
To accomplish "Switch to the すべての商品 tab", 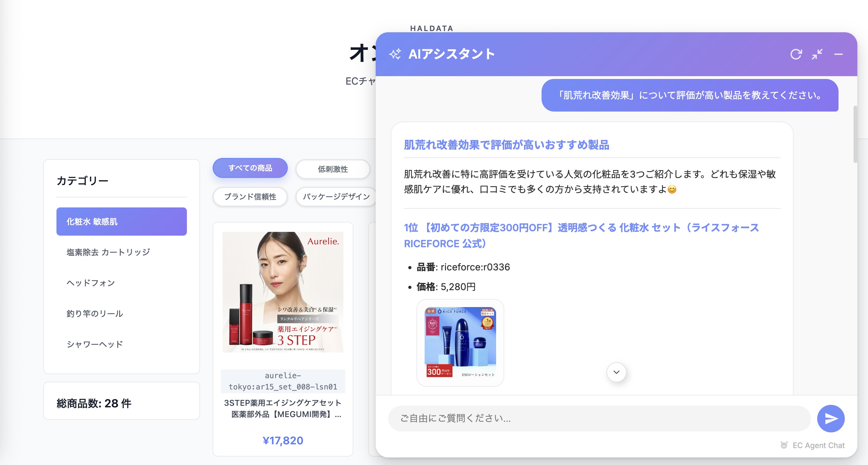I will coord(250,168).
